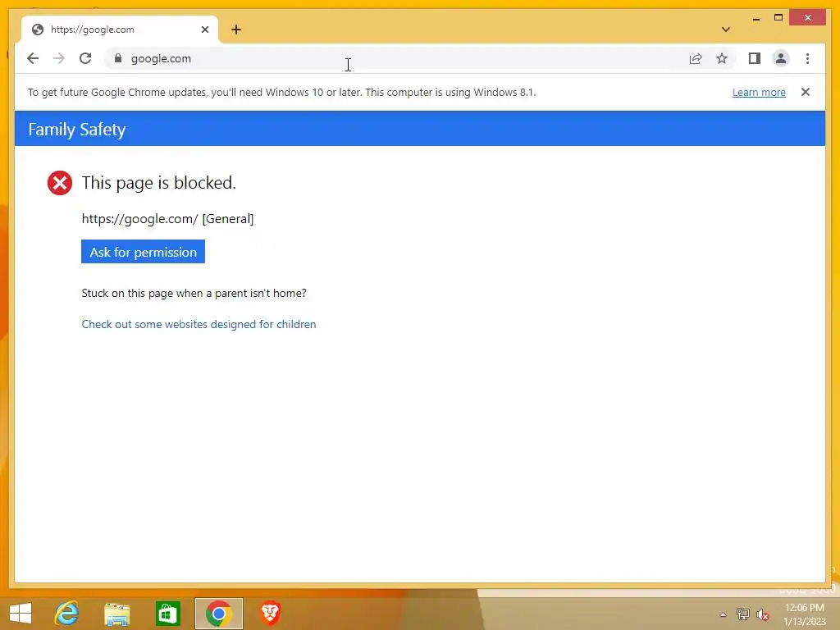
Task: Share this page icon in address bar
Action: click(696, 58)
